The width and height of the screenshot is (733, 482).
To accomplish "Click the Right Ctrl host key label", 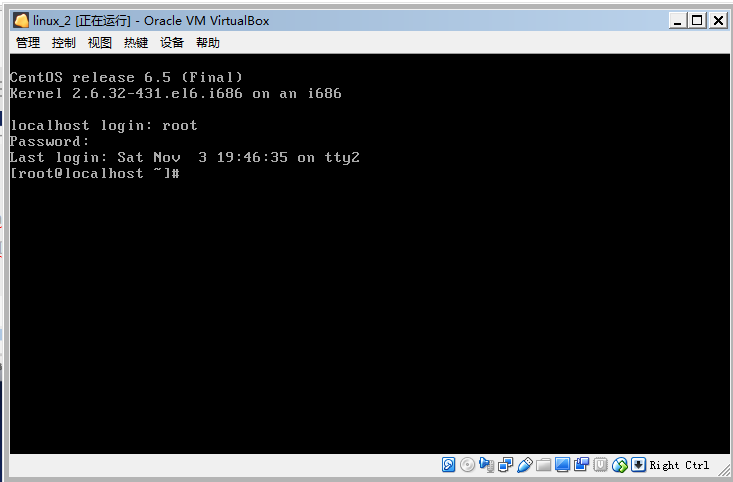I will tap(679, 465).
